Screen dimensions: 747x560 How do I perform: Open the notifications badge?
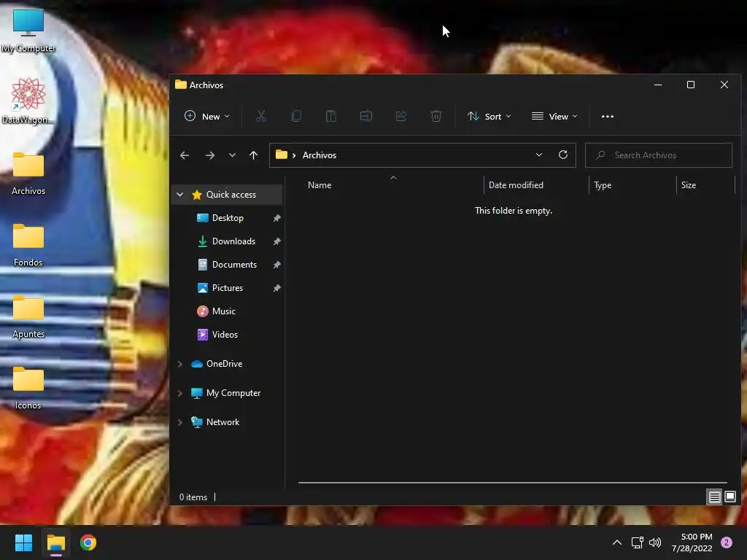[727, 542]
